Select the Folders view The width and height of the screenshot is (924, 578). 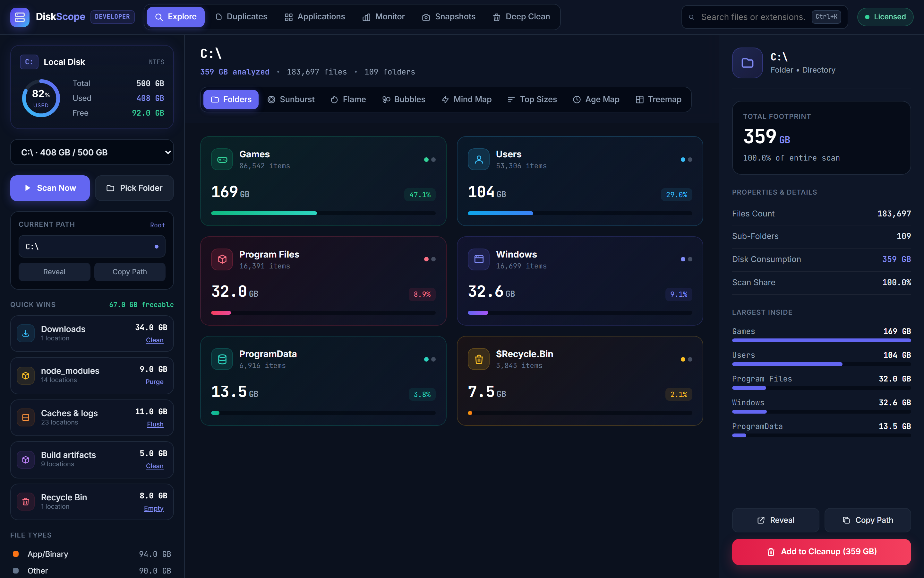click(x=231, y=100)
